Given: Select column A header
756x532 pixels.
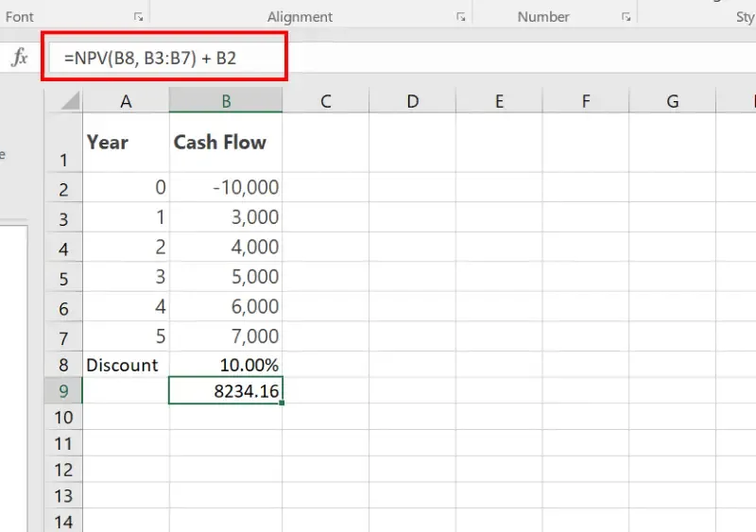Looking at the screenshot, I should pos(126,100).
